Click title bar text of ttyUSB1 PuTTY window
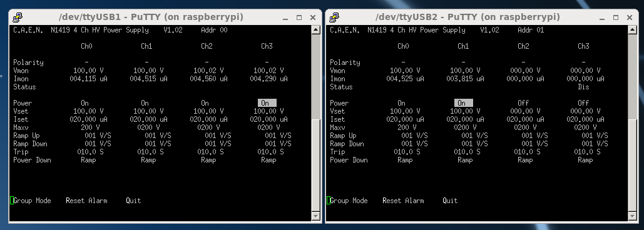Image resolution: width=644 pixels, height=230 pixels. point(151,17)
